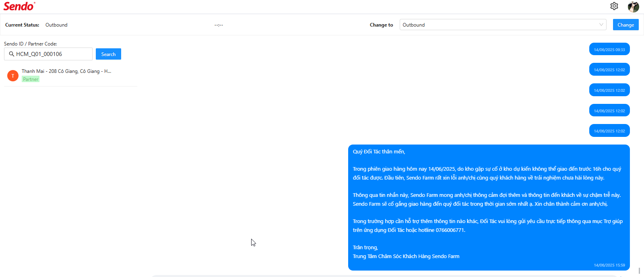644x277 pixels.
Task: Click the orange T avatar of Thanh Mai
Action: point(13,76)
